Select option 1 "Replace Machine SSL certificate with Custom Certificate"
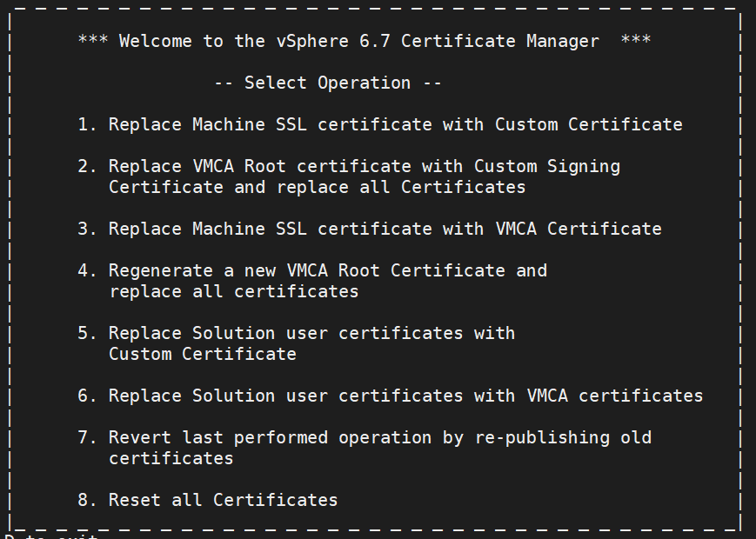This screenshot has height=539, width=756. [x=380, y=125]
